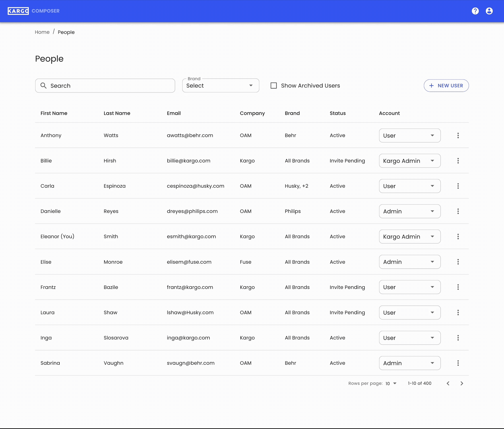Click the Search input field
Image resolution: width=504 pixels, height=429 pixels.
tap(105, 86)
